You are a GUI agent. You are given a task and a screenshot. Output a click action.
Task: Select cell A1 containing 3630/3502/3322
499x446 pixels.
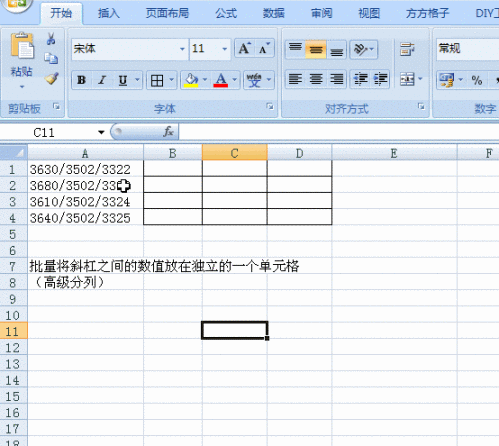pyautogui.click(x=85, y=169)
